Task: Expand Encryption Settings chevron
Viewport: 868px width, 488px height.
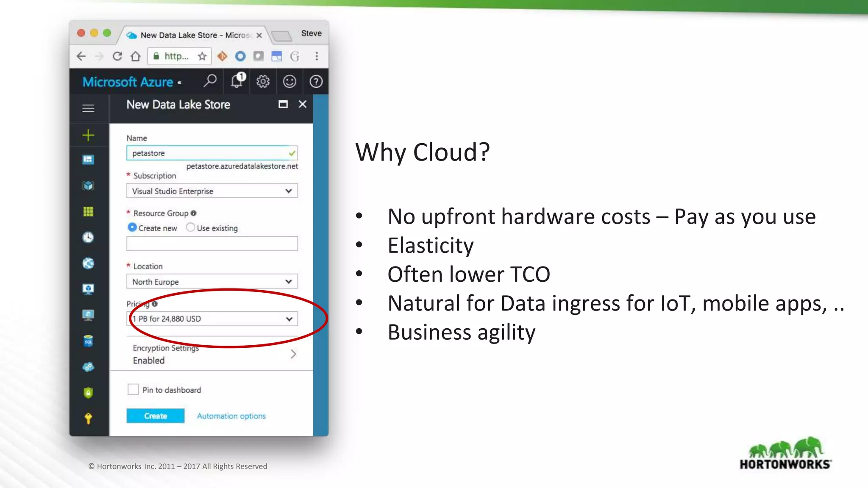Action: (293, 354)
